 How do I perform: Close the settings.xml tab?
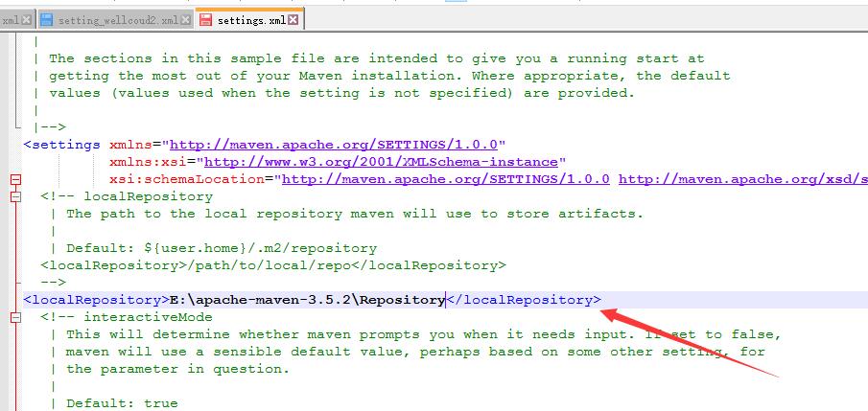(x=293, y=20)
